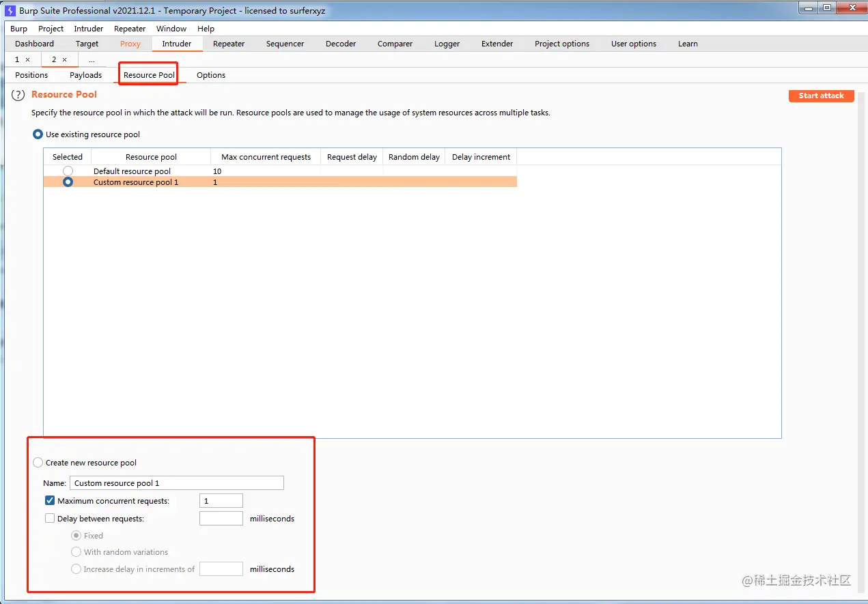This screenshot has height=604, width=868.
Task: Click 'Custom resource pool 1' table row text
Action: coord(136,182)
